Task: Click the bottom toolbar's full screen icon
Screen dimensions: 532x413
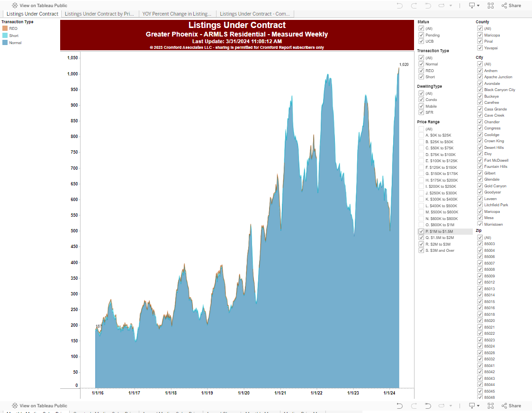Action: pyautogui.click(x=490, y=406)
